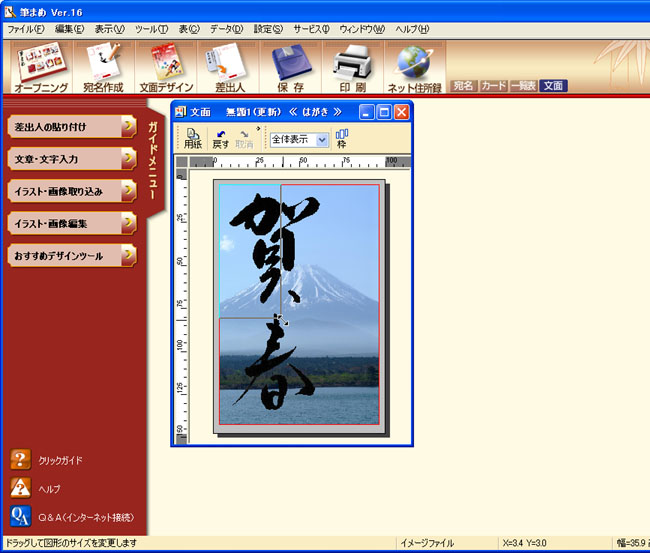Click the オープニング toolbar icon

click(x=41, y=68)
